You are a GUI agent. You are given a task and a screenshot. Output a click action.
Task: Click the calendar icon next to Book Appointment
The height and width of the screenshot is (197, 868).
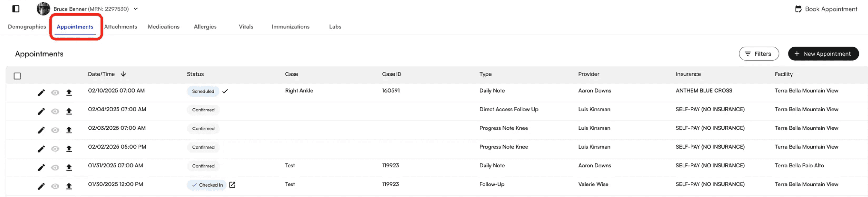click(x=799, y=9)
